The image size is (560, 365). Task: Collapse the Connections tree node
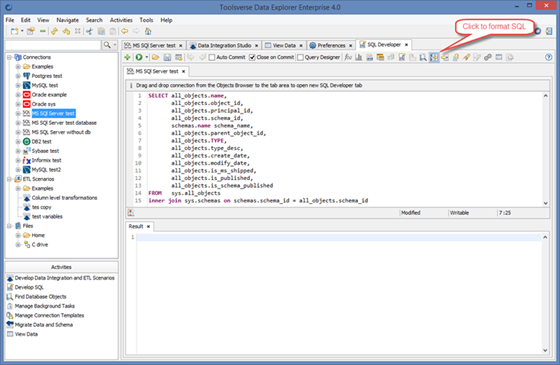9,57
